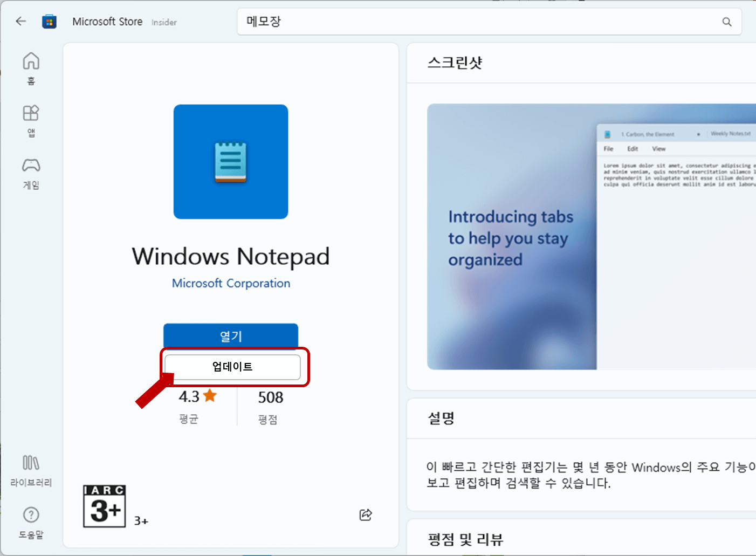The height and width of the screenshot is (556, 756).
Task: Click the orange rating star
Action: [210, 396]
